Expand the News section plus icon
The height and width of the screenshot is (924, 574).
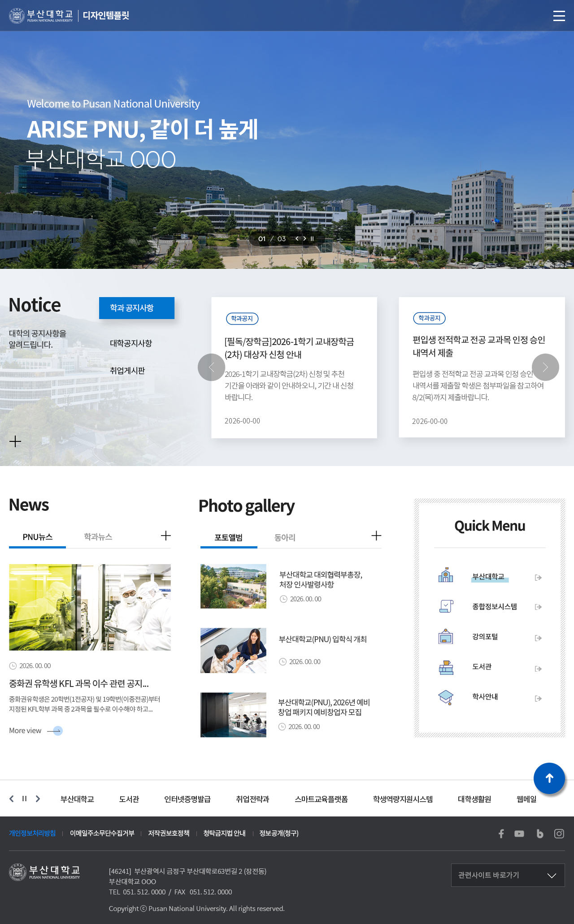pyautogui.click(x=165, y=536)
